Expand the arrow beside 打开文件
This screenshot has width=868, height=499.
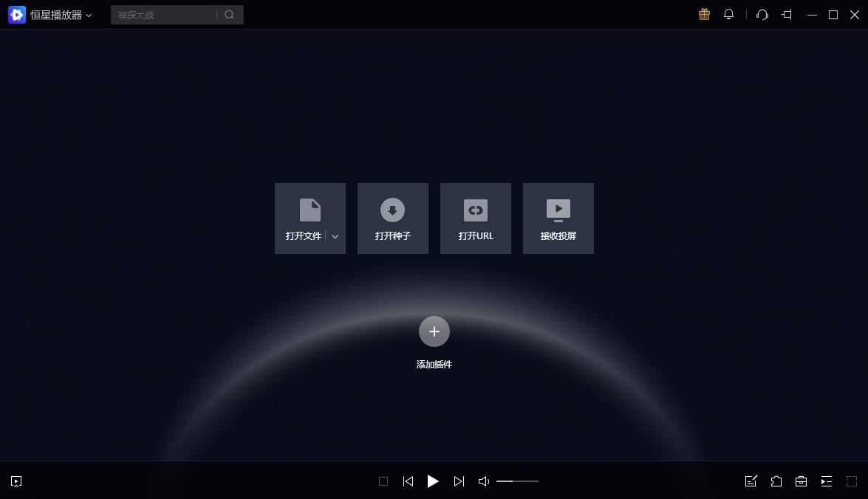[335, 236]
